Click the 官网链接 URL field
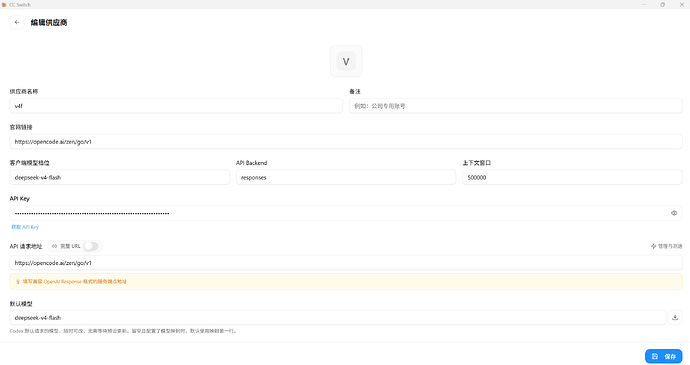 346,142
